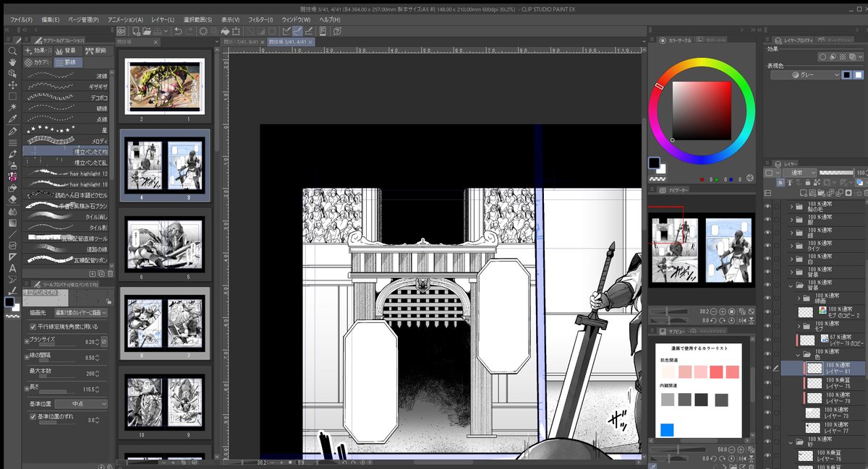Select the Zoom magnifier tool
This screenshot has width=868, height=469.
(12, 51)
